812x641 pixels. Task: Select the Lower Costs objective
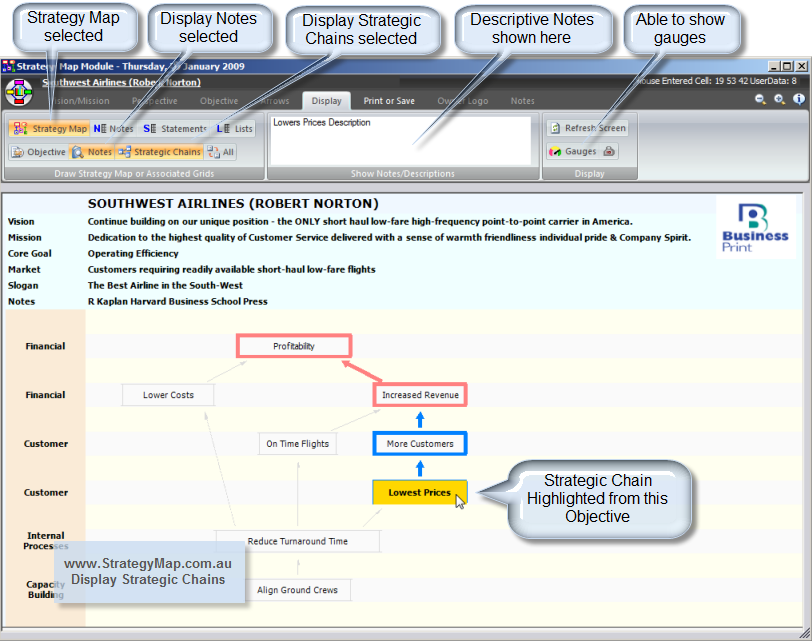click(168, 395)
